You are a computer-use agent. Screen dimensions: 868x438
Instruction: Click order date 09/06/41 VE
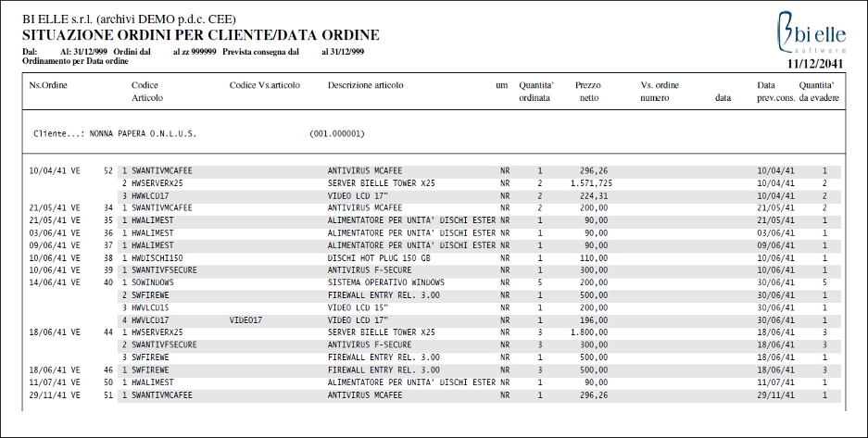click(x=55, y=245)
